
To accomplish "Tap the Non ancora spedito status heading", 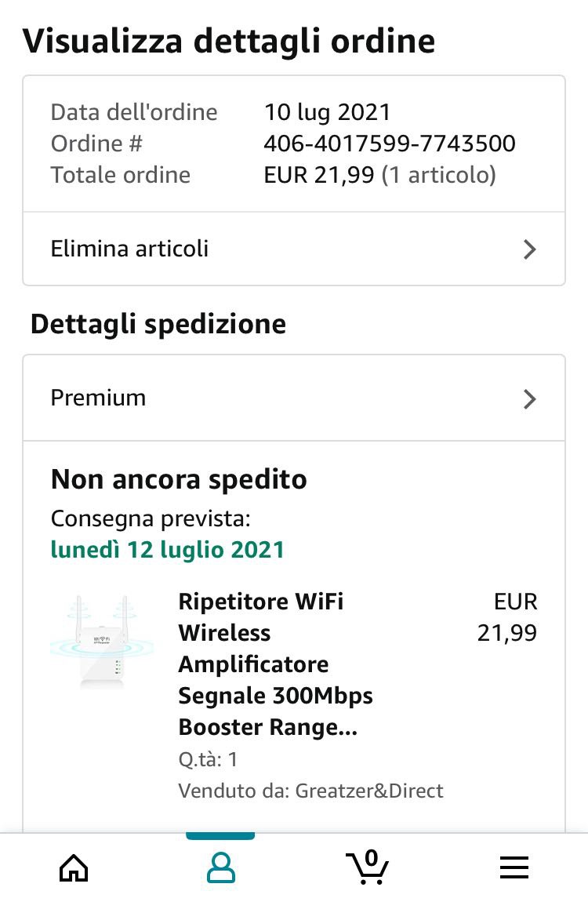I will (179, 479).
